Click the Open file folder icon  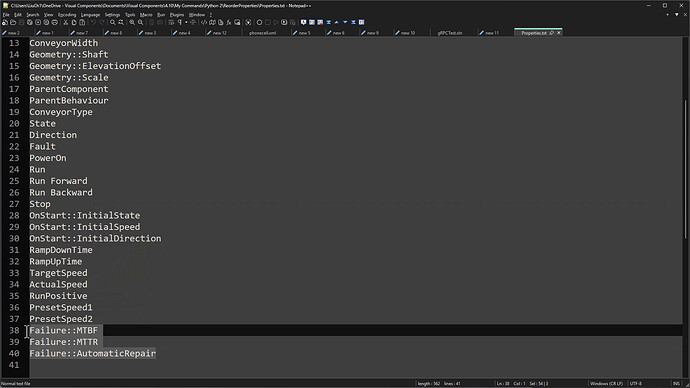tap(13, 22)
